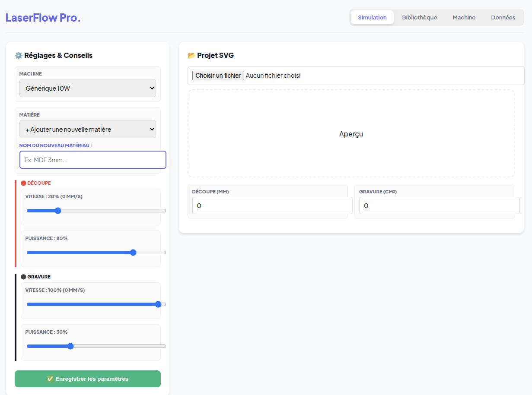The width and height of the screenshot is (532, 395).
Task: Click the folder icon beside Projet SVG
Action: pos(191,55)
